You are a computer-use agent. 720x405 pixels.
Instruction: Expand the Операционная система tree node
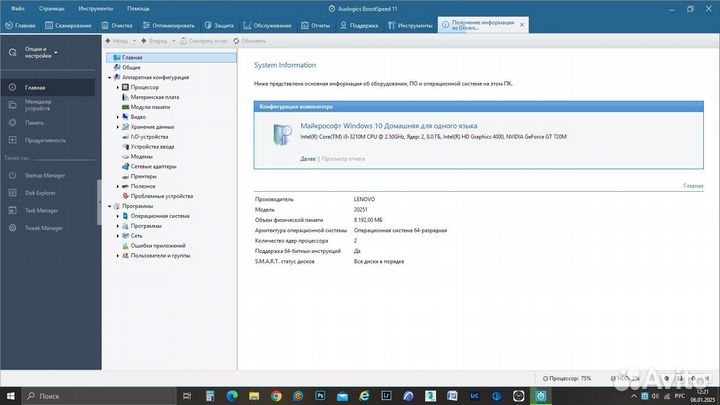point(118,216)
